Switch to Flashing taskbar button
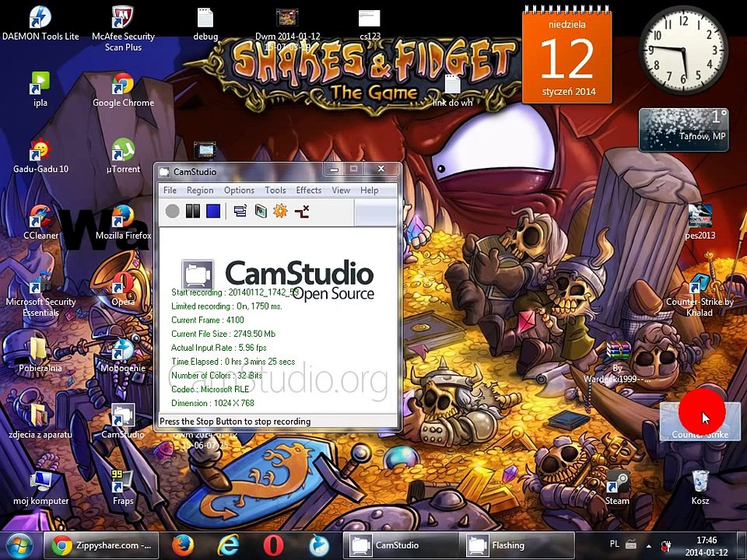Viewport: 747px width, 560px height. (x=517, y=546)
